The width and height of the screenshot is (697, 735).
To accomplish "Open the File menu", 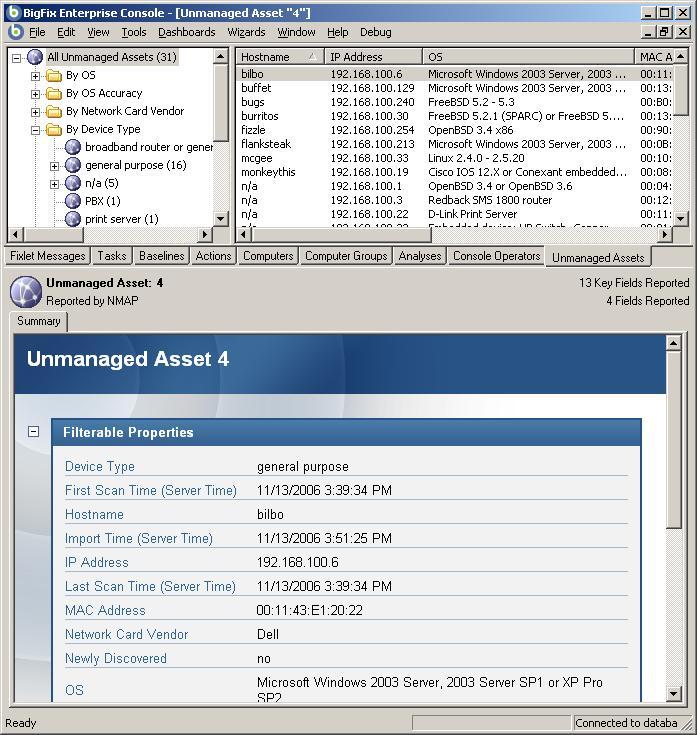I will [37, 32].
